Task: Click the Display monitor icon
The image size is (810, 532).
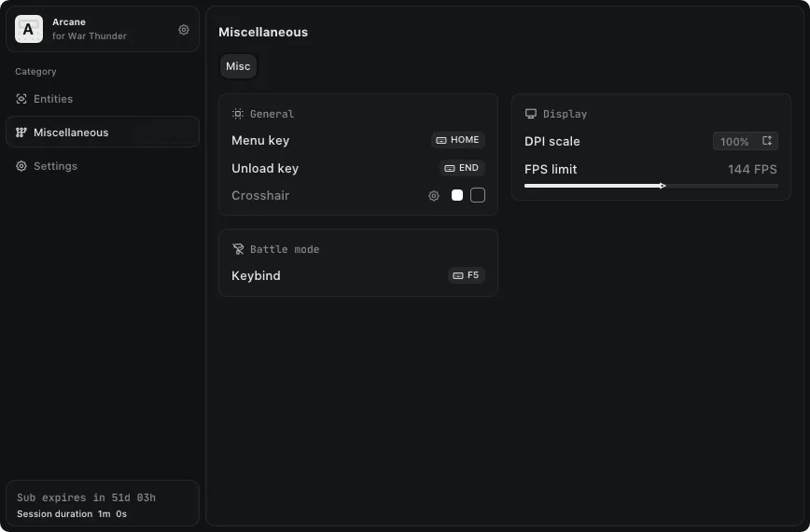Action: 531,114
